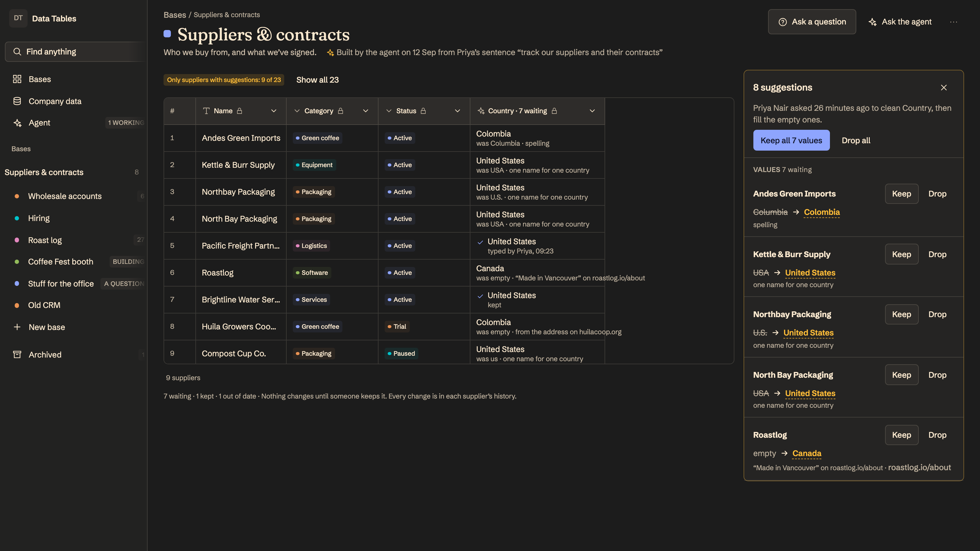
Task: Open the Name column dropdown chevron
Action: (x=273, y=111)
